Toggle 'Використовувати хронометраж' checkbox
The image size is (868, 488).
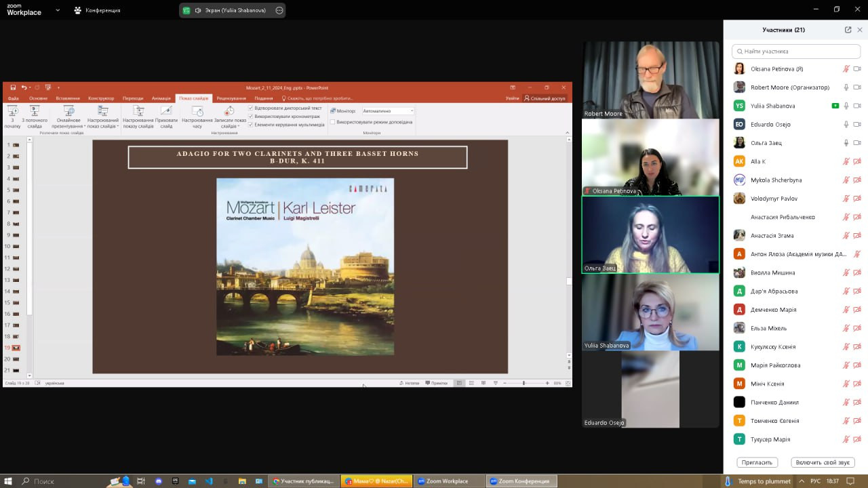[251, 116]
